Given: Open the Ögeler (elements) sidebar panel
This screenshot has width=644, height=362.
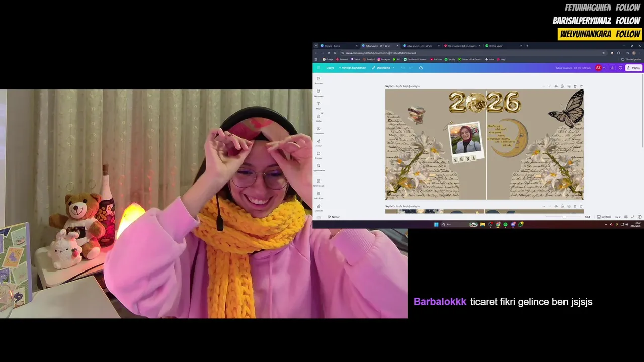Looking at the screenshot, I should tap(318, 93).
